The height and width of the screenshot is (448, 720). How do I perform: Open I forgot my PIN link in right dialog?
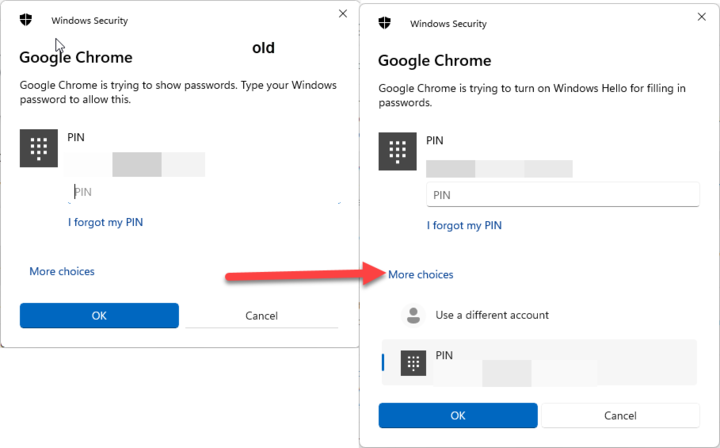point(464,225)
